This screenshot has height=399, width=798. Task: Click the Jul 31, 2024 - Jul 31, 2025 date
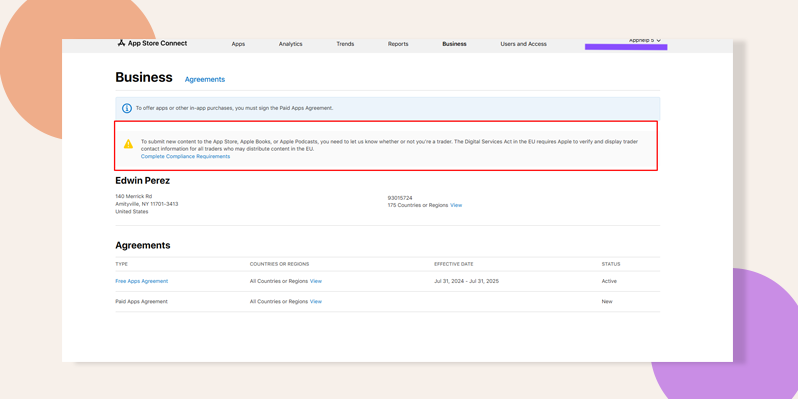pyautogui.click(x=467, y=281)
